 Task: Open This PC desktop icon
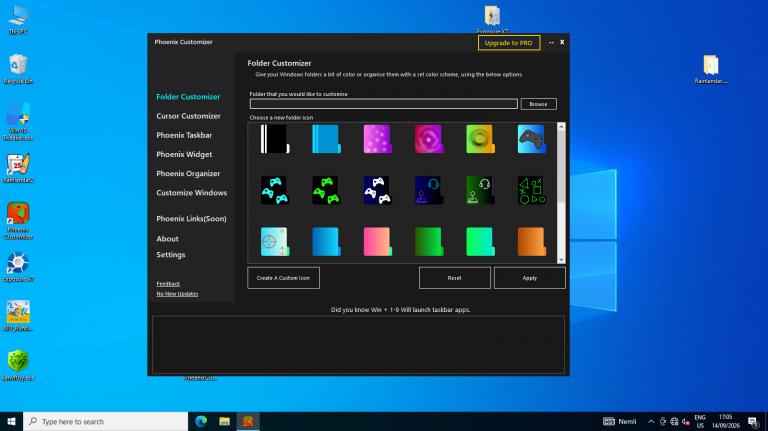pos(18,20)
